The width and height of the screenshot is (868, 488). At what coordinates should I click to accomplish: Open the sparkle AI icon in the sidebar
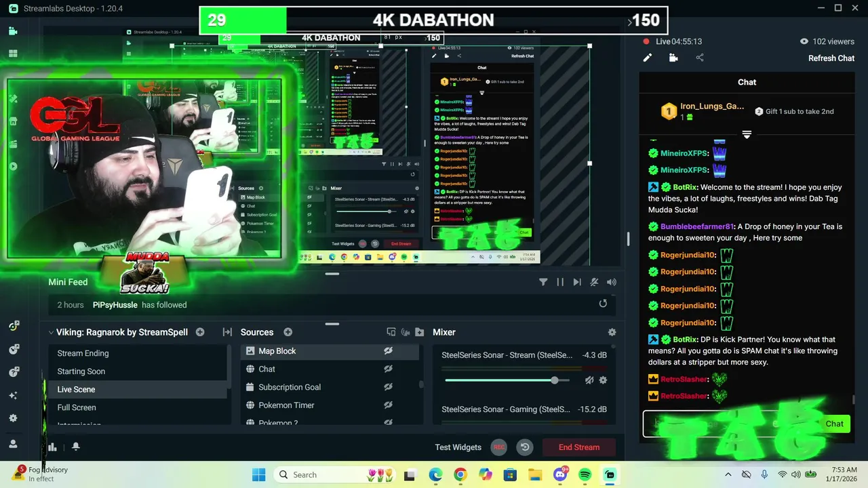coord(13,395)
